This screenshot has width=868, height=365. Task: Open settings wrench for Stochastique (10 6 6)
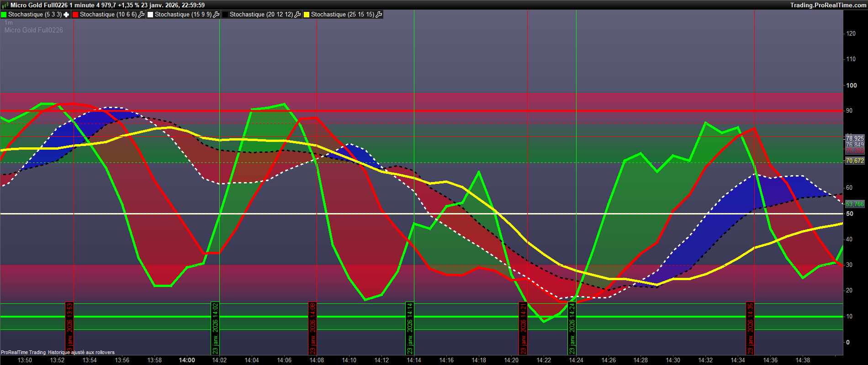click(141, 15)
